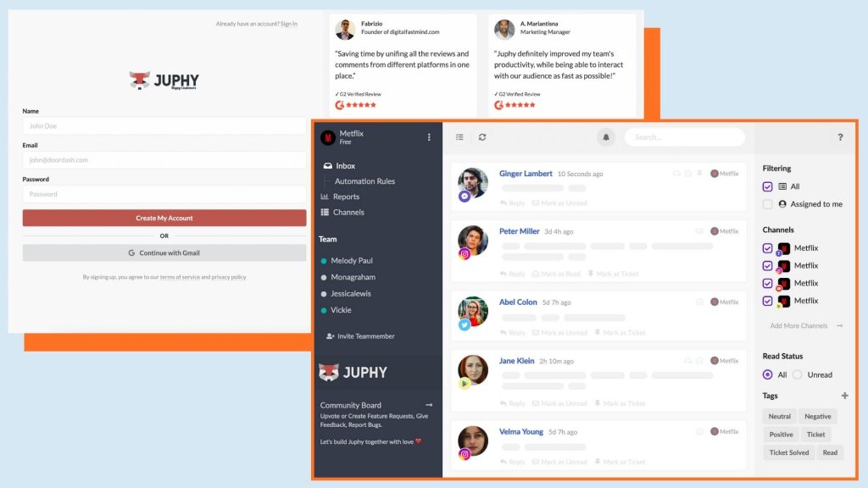Open help with the question mark icon
This screenshot has width=868, height=488.
pyautogui.click(x=840, y=137)
